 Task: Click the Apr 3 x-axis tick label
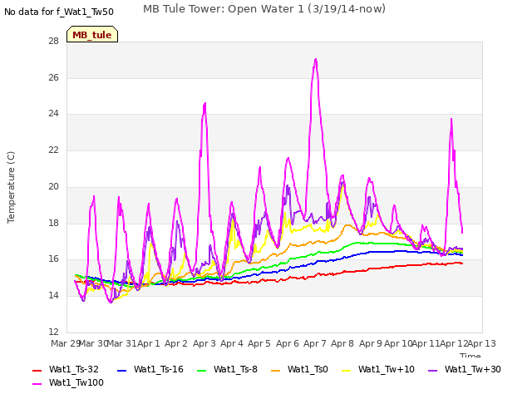click(204, 343)
